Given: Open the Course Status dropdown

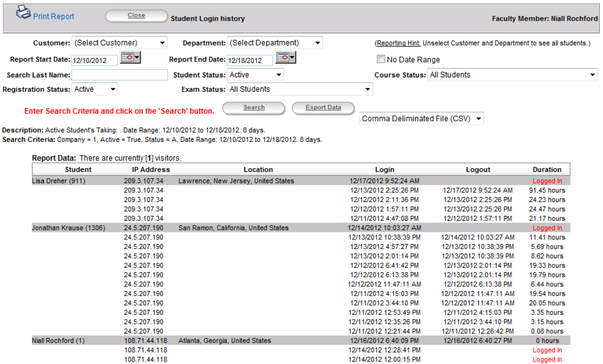Looking at the screenshot, I should pyautogui.click(x=512, y=75).
